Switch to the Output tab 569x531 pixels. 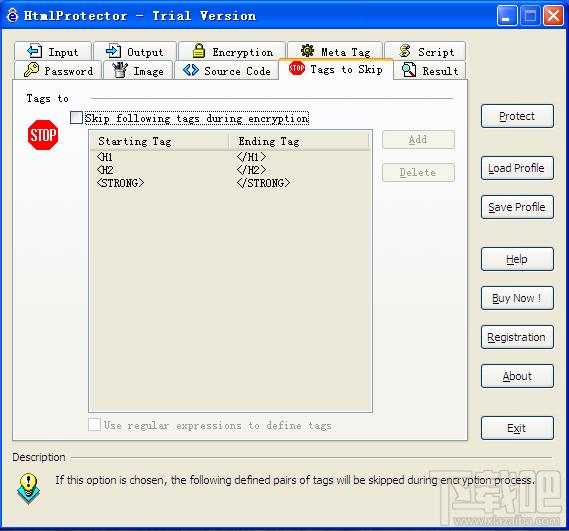135,51
